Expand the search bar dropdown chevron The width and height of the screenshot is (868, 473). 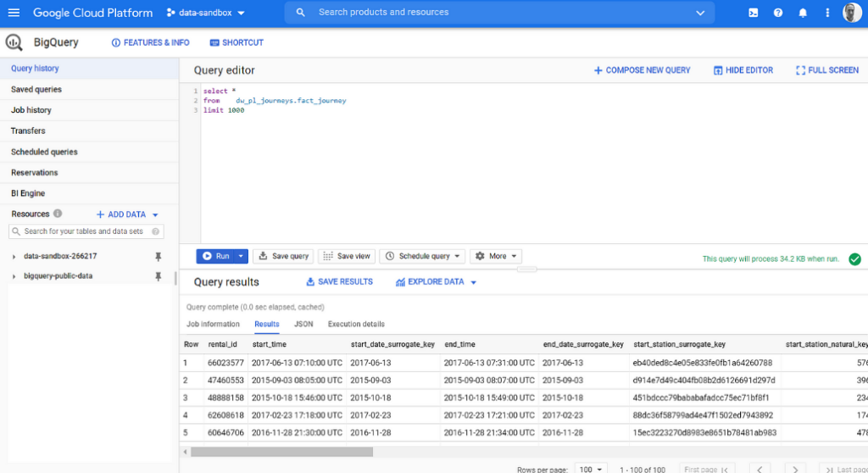click(x=700, y=13)
